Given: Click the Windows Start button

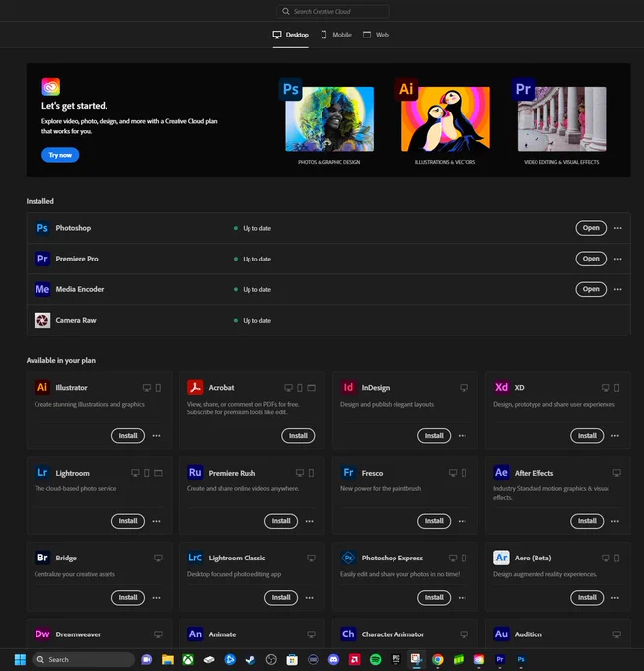Looking at the screenshot, I should [x=20, y=659].
